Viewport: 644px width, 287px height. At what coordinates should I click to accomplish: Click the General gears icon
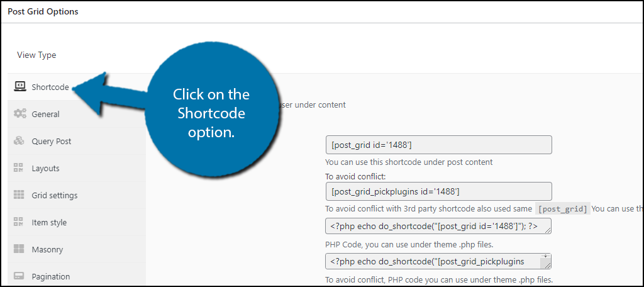[19, 113]
